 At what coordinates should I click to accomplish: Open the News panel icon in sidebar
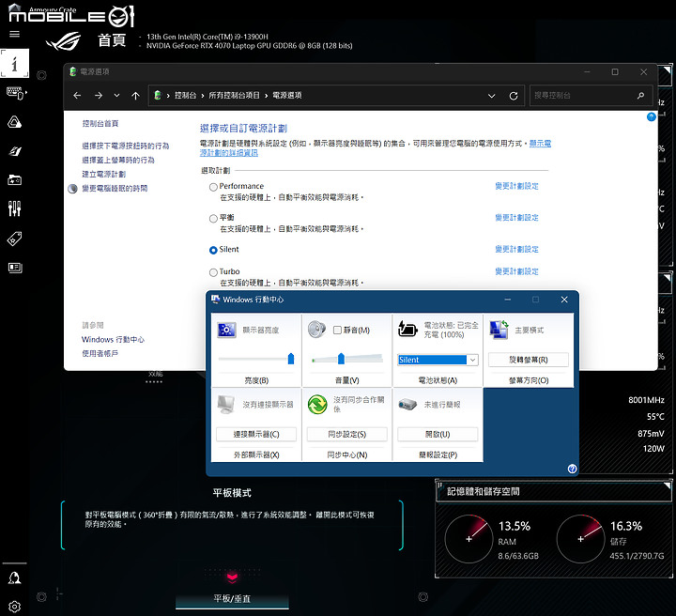pos(15,268)
